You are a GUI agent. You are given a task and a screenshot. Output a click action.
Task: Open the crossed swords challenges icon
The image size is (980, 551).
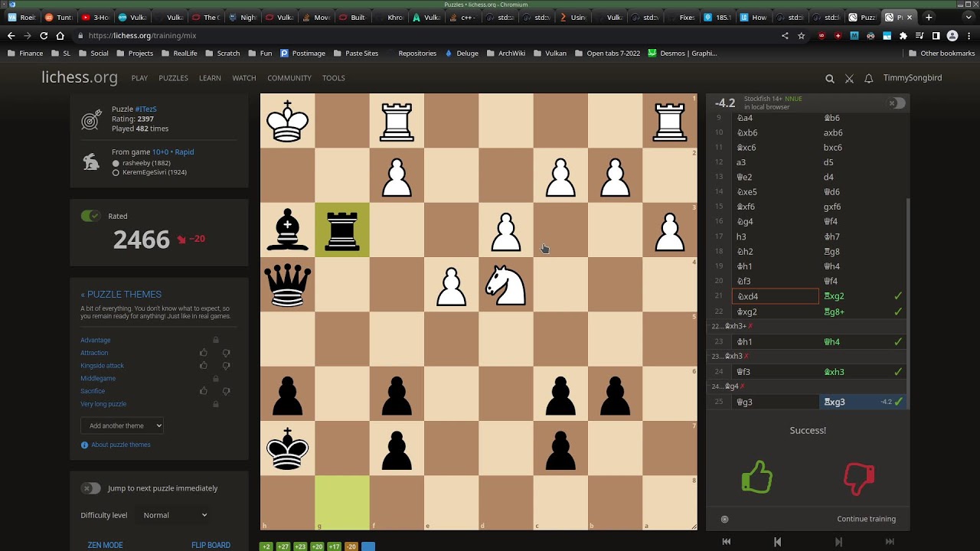[x=849, y=78]
